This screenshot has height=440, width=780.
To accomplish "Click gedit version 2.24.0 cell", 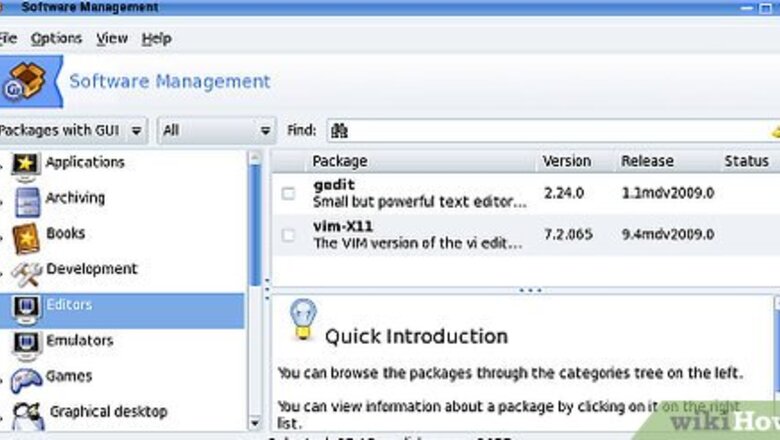I will [564, 193].
